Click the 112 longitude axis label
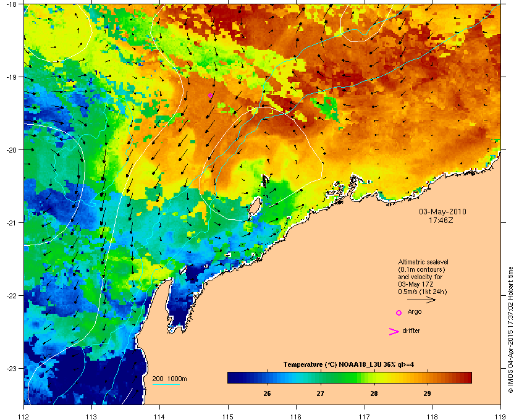 25,417
